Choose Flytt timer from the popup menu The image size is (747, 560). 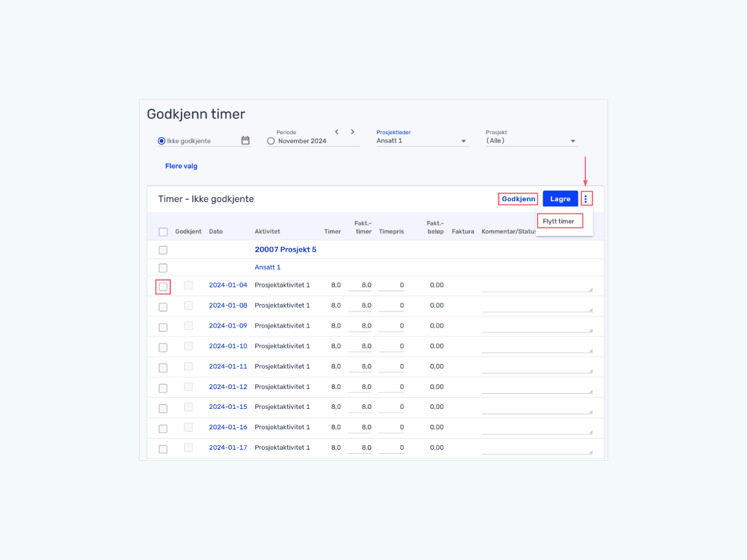(x=558, y=221)
